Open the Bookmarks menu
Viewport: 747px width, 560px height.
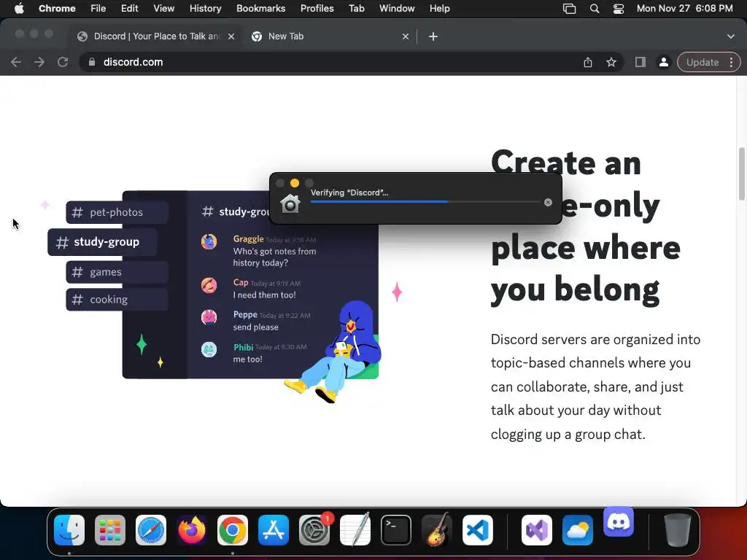(x=260, y=9)
